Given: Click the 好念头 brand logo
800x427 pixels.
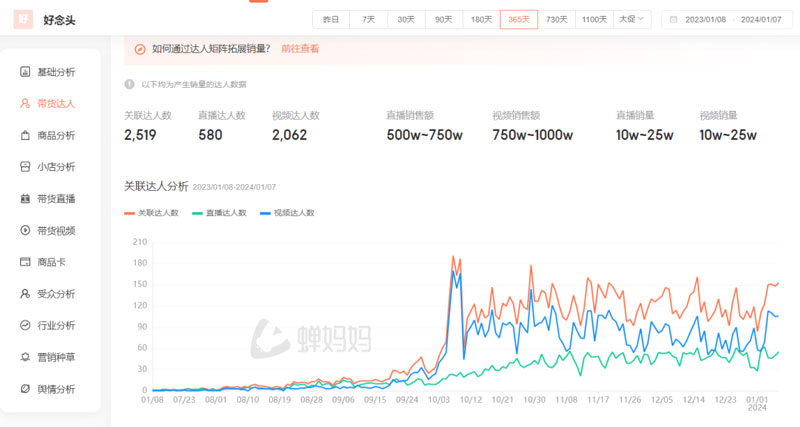Looking at the screenshot, I should tap(23, 19).
